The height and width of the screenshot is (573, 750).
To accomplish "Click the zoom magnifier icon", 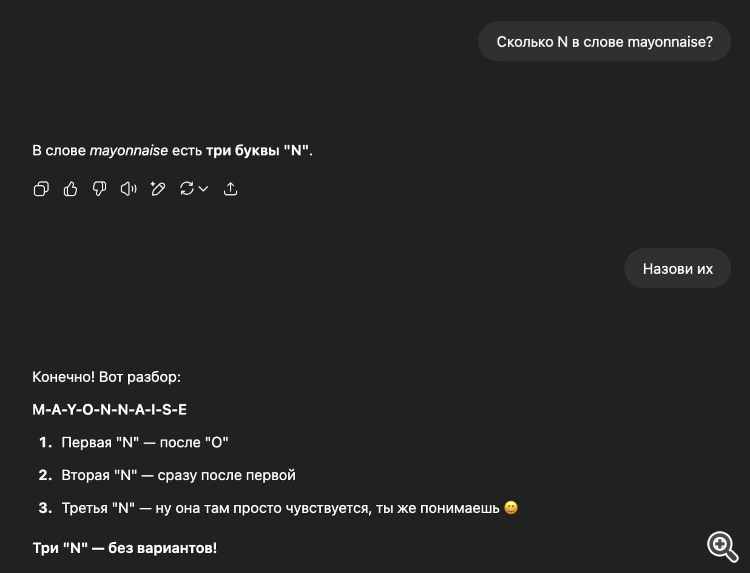I will 722,545.
